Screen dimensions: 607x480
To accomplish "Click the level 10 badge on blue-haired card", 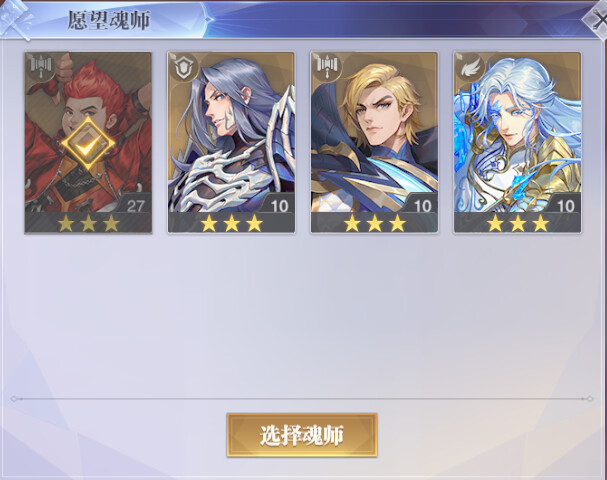I will point(566,205).
